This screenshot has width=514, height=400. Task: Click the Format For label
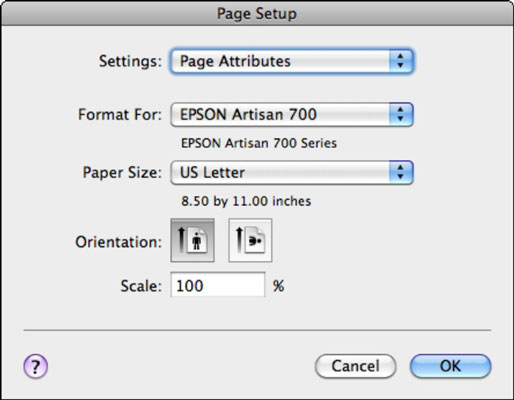coord(120,114)
